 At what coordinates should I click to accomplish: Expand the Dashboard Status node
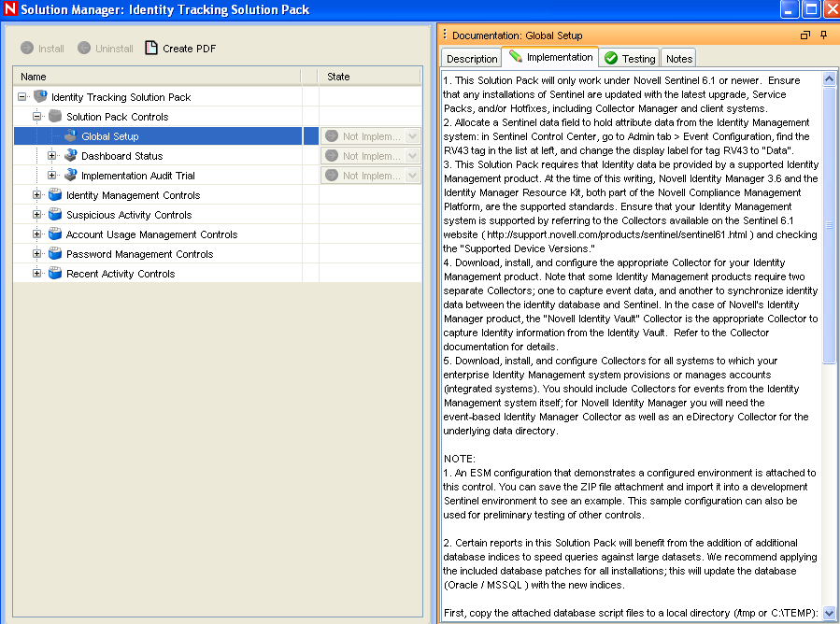[52, 156]
